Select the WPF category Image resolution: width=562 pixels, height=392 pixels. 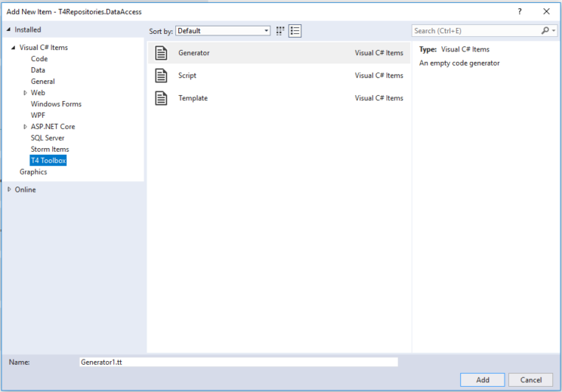tap(38, 116)
